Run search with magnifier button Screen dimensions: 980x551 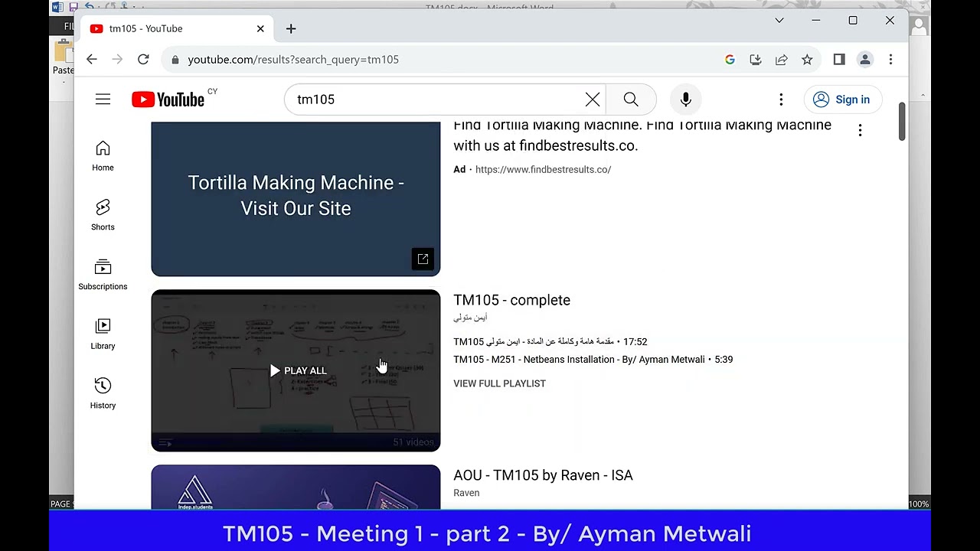(631, 99)
